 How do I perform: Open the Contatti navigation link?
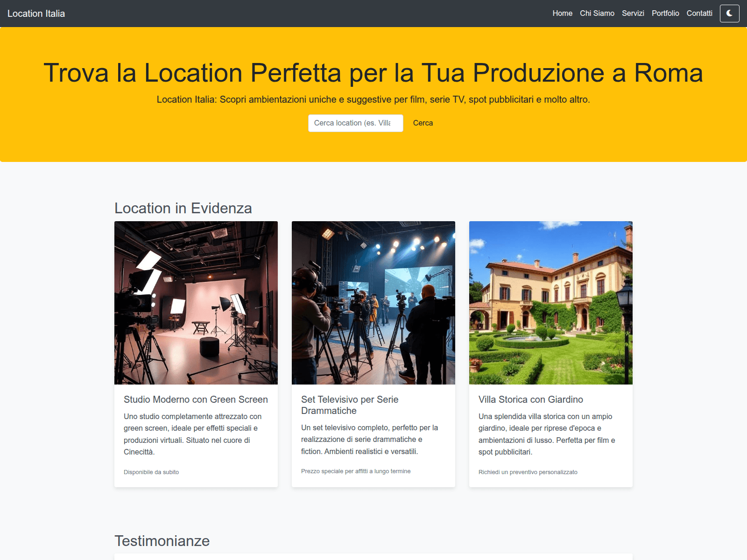699,14
